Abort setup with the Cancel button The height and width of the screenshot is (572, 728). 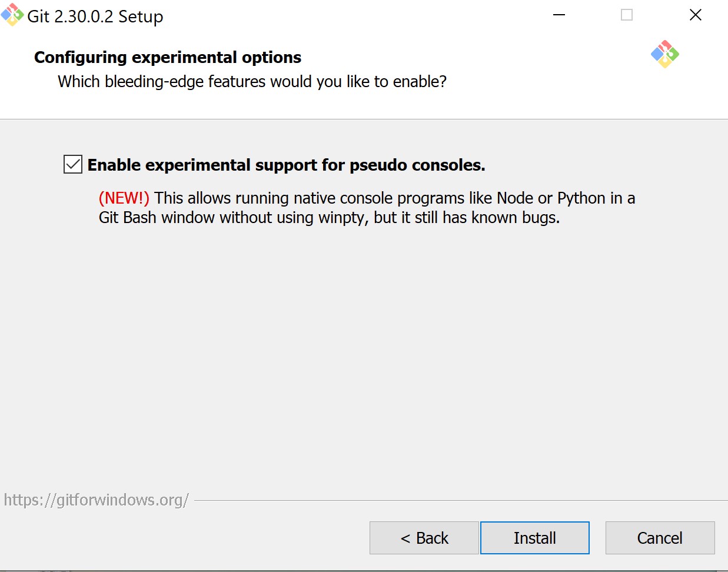point(660,538)
